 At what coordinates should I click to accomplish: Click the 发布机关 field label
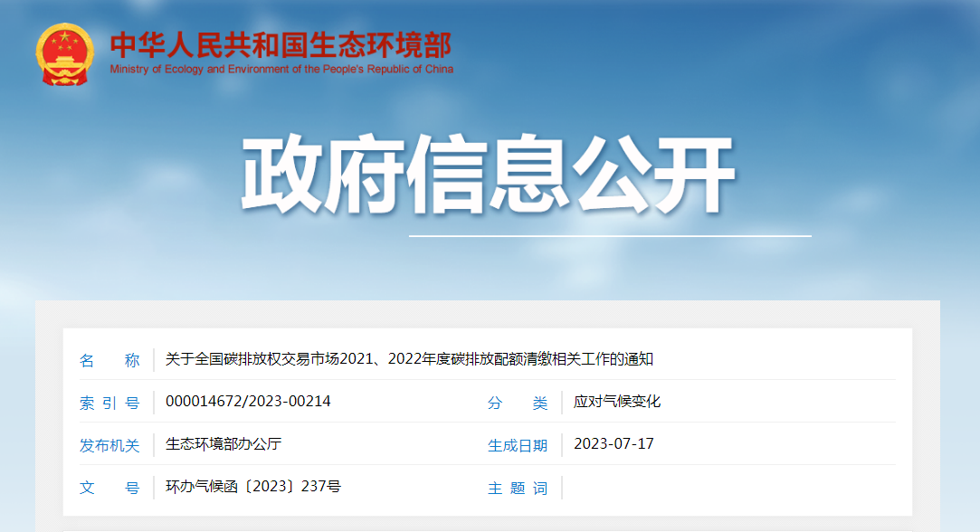(109, 445)
